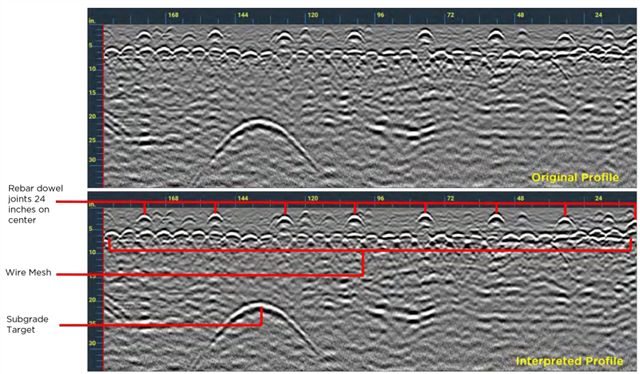The height and width of the screenshot is (374, 640).
Task: Click the Interpreted Profile label
Action: pos(569,361)
